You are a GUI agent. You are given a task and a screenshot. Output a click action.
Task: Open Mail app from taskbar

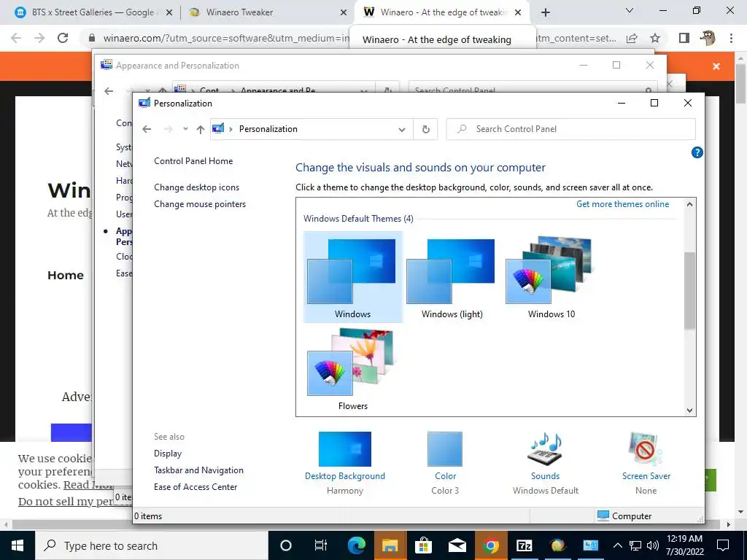(457, 545)
